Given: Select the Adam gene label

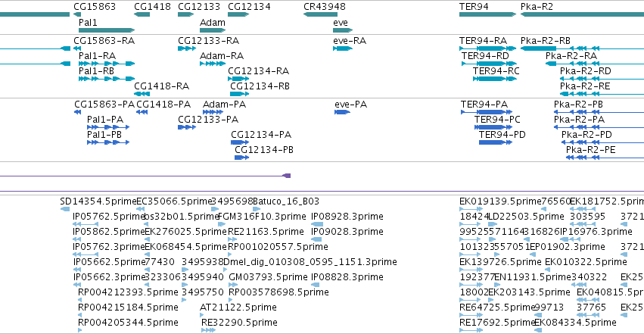Looking at the screenshot, I should (213, 22).
